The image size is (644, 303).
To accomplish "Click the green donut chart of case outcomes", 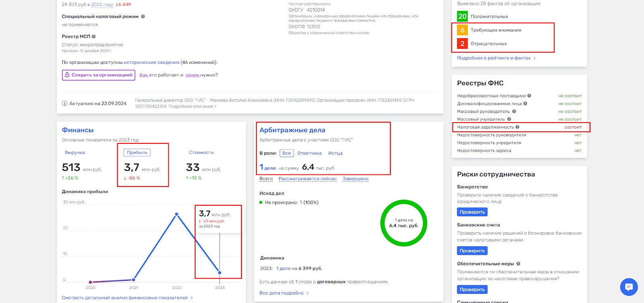I will pyautogui.click(x=404, y=223).
